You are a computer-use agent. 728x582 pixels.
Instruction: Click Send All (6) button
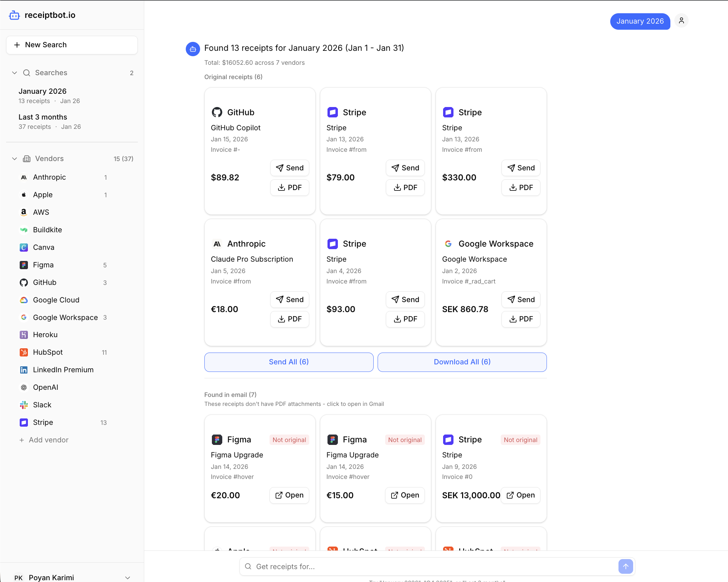pos(288,362)
